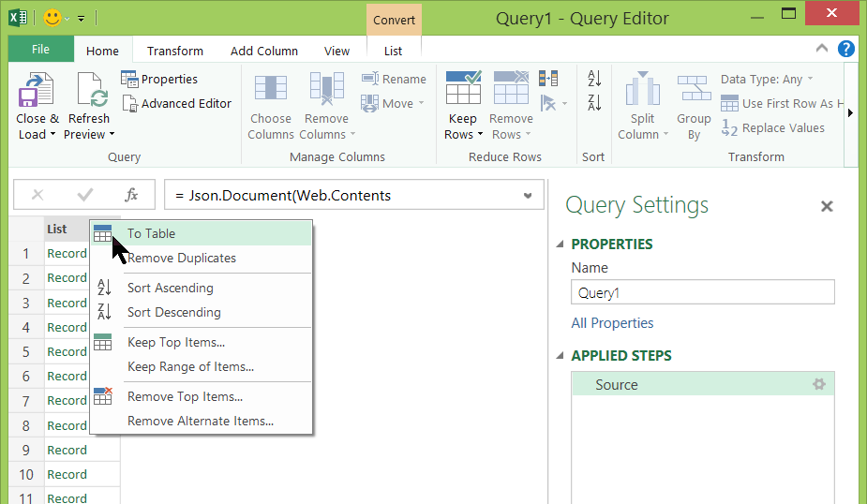Choose Remove Duplicates menu entry
867x504 pixels.
182,258
